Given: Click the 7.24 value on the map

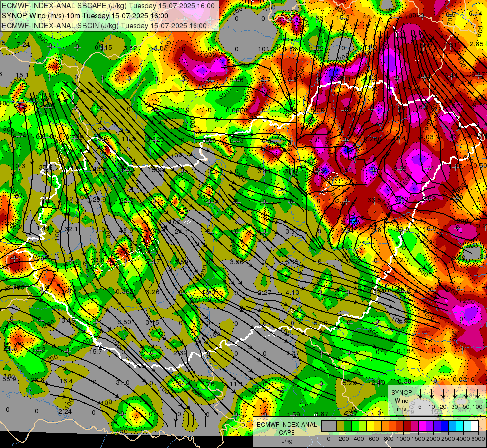Looking at the screenshot, I should (x=23, y=45).
